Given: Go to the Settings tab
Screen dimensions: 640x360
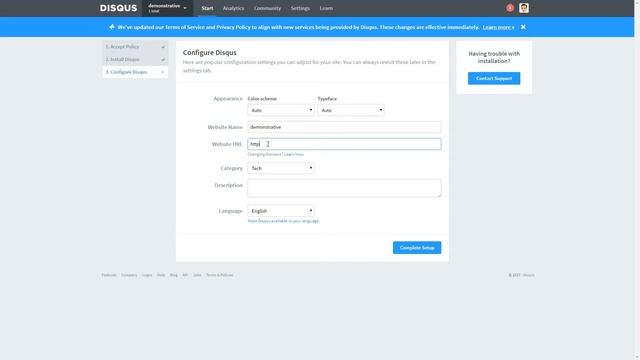Looking at the screenshot, I should click(x=300, y=8).
